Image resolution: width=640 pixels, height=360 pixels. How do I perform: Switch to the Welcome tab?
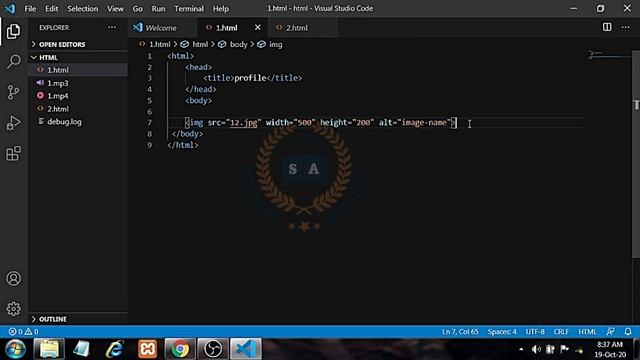pyautogui.click(x=162, y=27)
